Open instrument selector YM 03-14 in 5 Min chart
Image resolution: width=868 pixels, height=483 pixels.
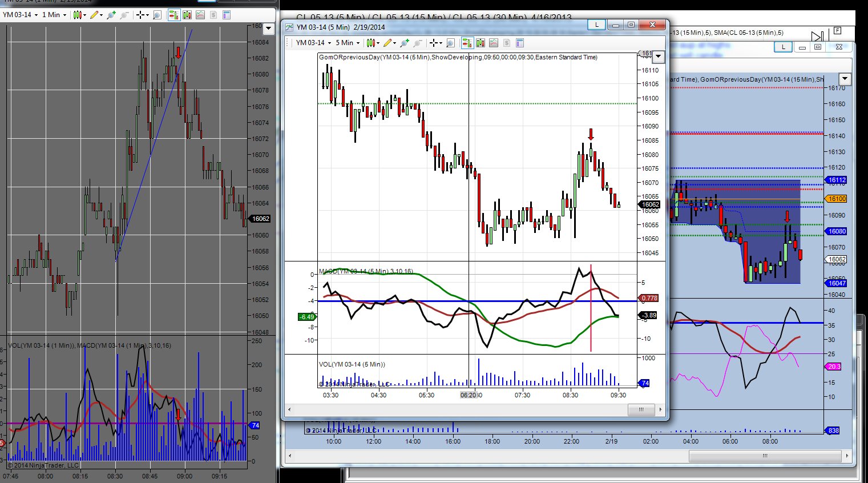313,43
